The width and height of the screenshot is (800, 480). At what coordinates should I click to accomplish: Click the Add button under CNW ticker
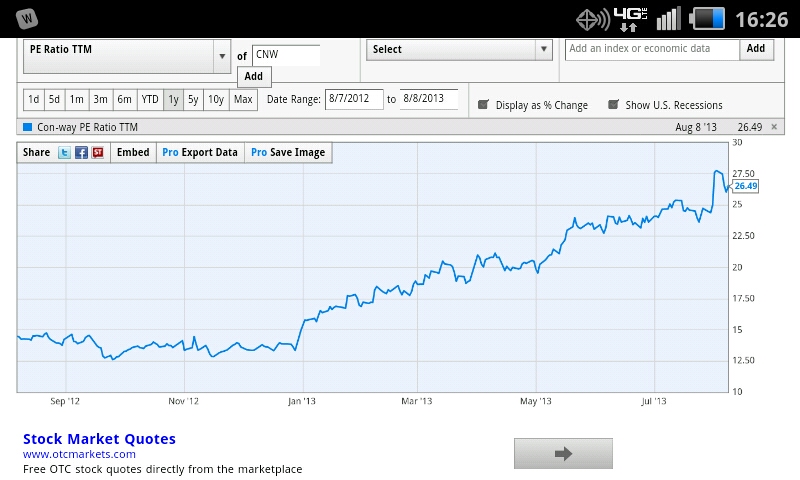pyautogui.click(x=254, y=77)
